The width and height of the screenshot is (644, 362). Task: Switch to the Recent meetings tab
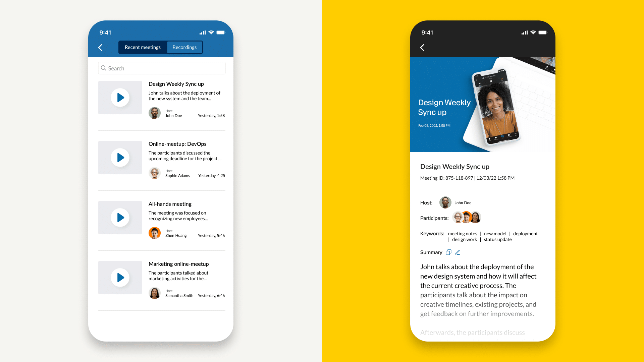coord(143,47)
